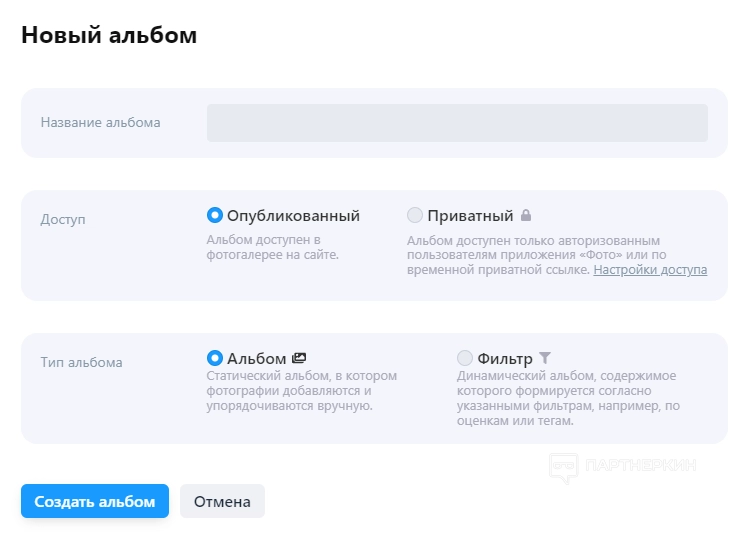Click the Тип альбома section label
The height and width of the screenshot is (536, 747).
[x=81, y=362]
